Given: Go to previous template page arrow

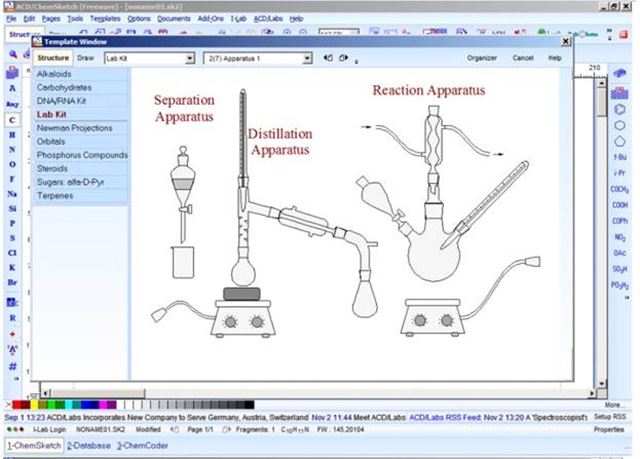Looking at the screenshot, I should [x=328, y=58].
